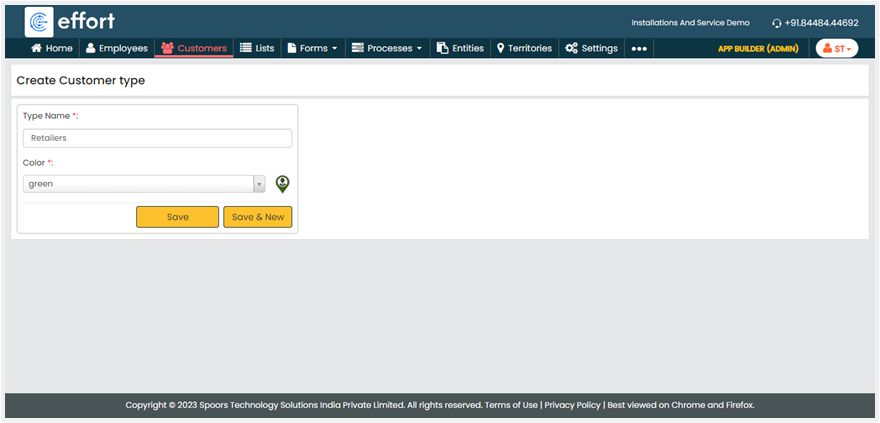Click the Type Name input field
Viewport: 880px width, 423px height.
coord(157,138)
